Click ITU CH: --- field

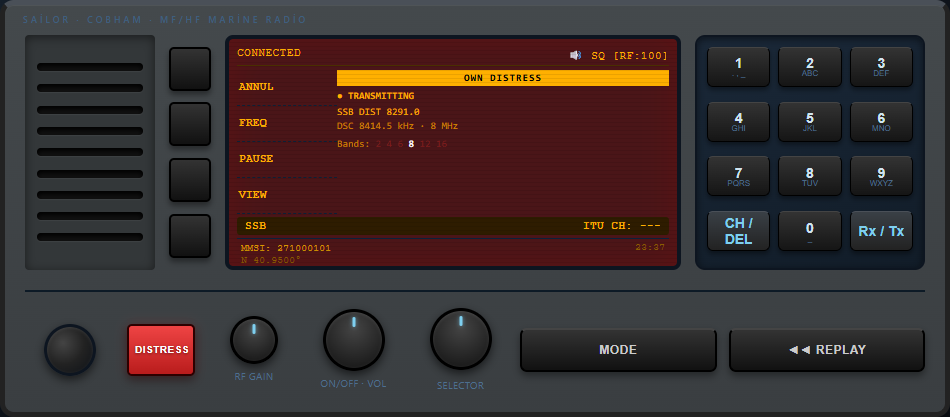coord(622,226)
